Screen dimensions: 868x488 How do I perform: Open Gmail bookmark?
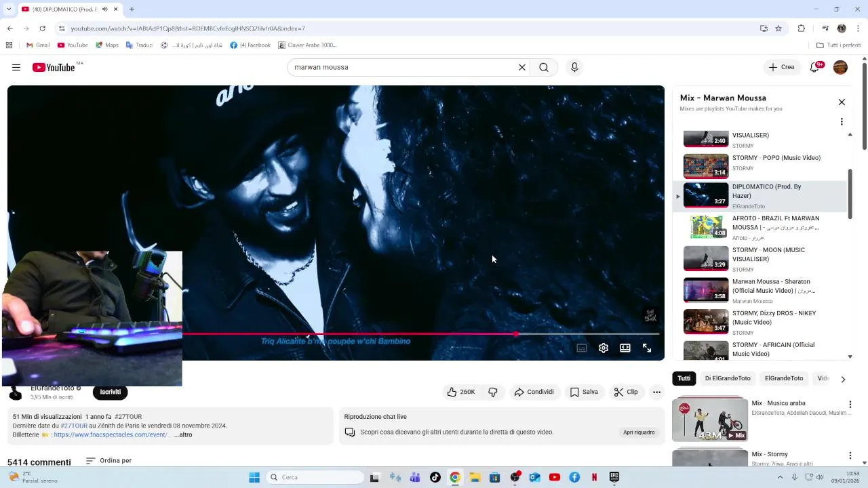pos(38,45)
